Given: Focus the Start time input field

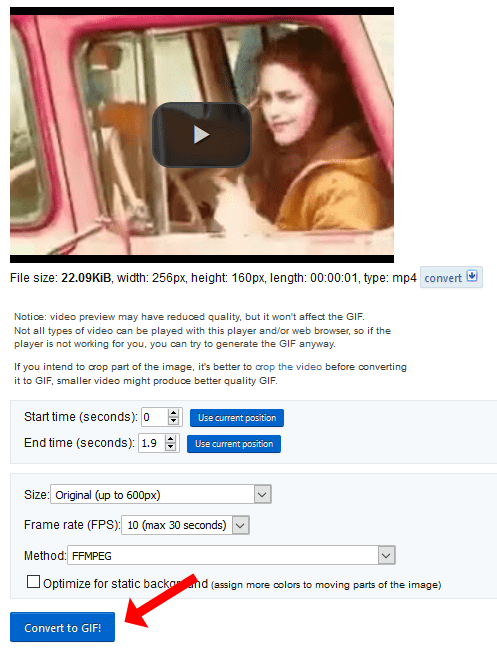Looking at the screenshot, I should pyautogui.click(x=155, y=417).
